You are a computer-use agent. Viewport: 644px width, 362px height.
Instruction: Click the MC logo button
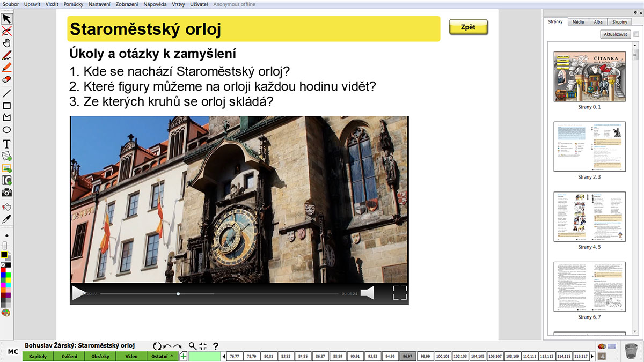coord(13,352)
